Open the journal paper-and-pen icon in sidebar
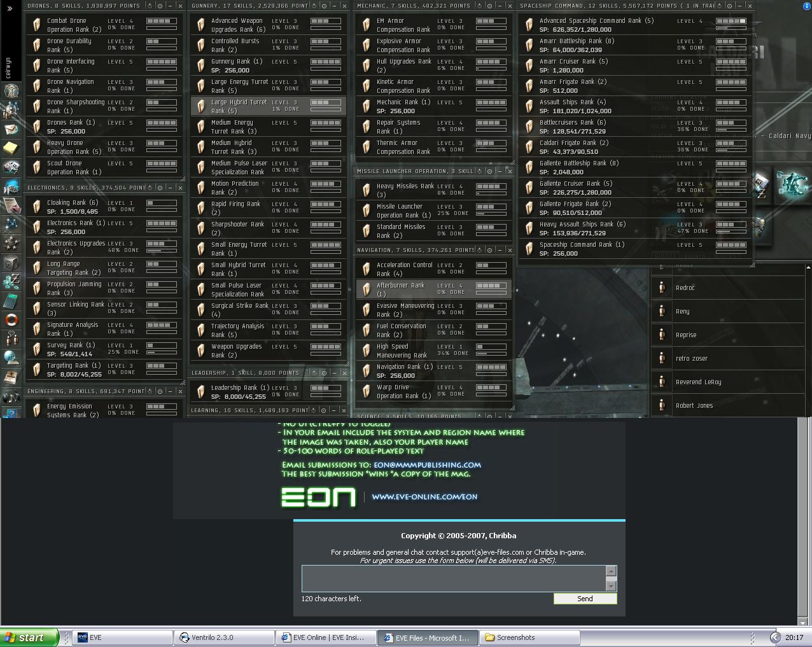This screenshot has height=647, width=812. (x=11, y=205)
